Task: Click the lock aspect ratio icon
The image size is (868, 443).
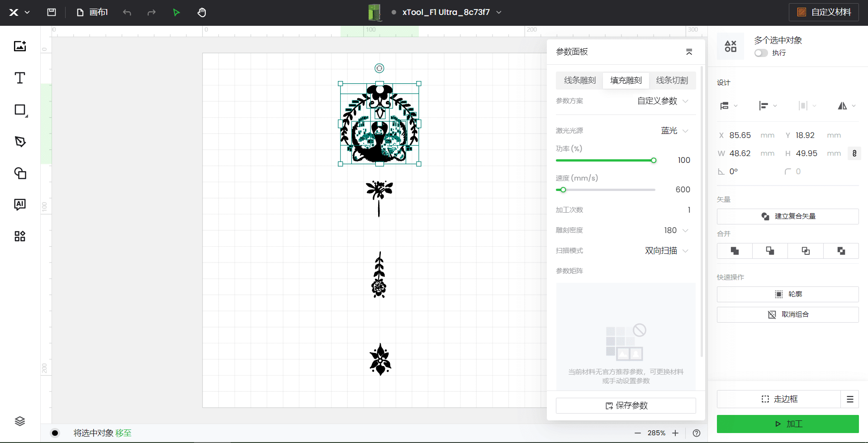Action: click(x=854, y=153)
